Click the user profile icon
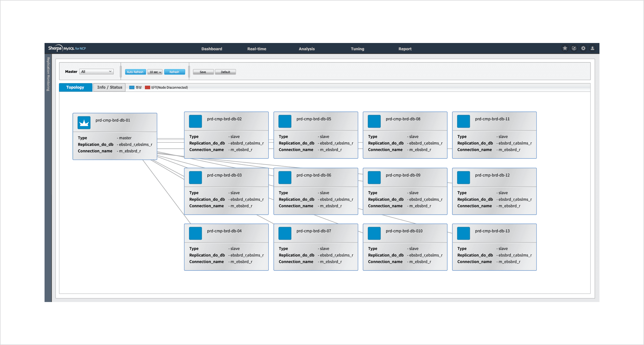 point(592,48)
